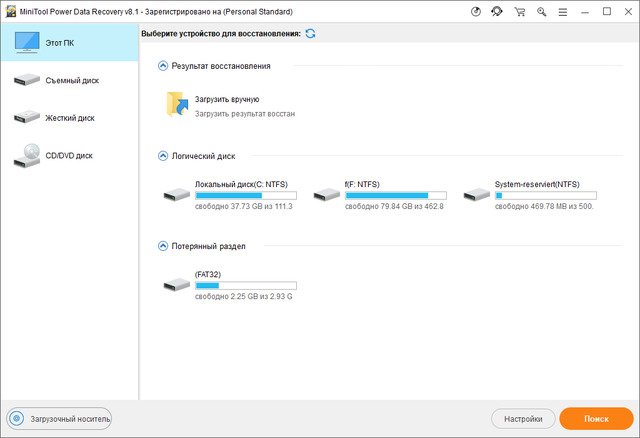Image resolution: width=640 pixels, height=438 pixels.
Task: Maximize the MiniTool window
Action: pyautogui.click(x=607, y=11)
